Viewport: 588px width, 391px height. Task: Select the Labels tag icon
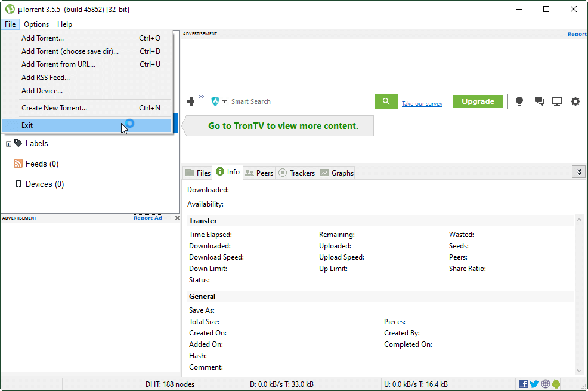pyautogui.click(x=18, y=143)
